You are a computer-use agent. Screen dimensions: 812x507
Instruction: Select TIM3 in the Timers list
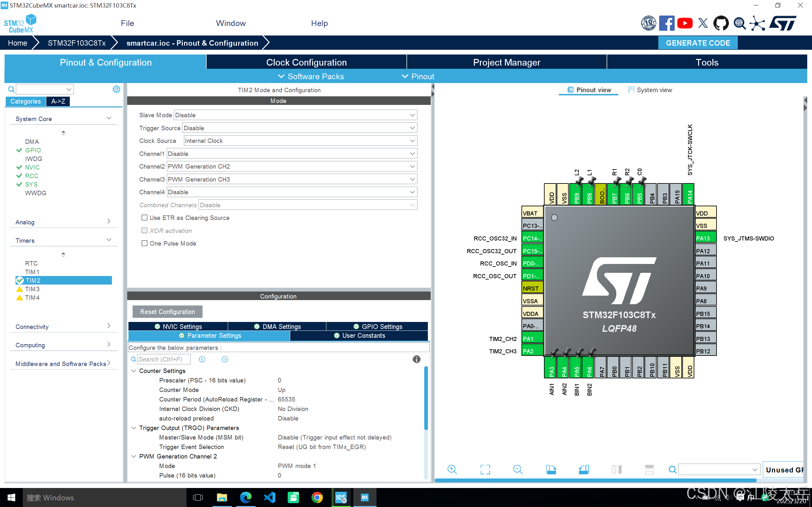coord(32,289)
